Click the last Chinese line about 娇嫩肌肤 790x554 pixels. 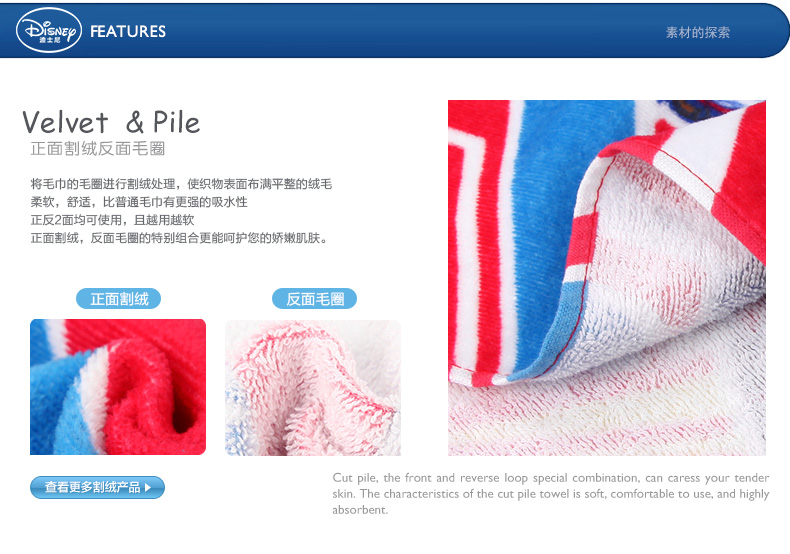[x=180, y=238]
